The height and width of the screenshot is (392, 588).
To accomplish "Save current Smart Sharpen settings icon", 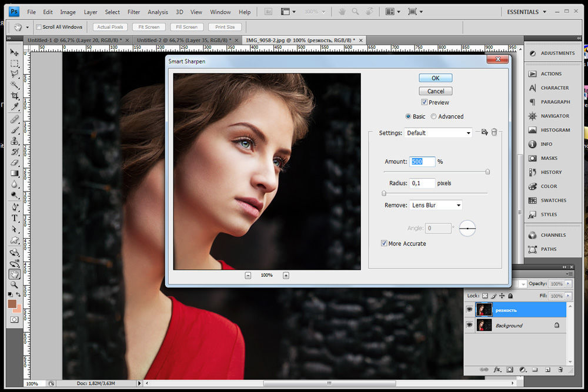I will coord(485,132).
